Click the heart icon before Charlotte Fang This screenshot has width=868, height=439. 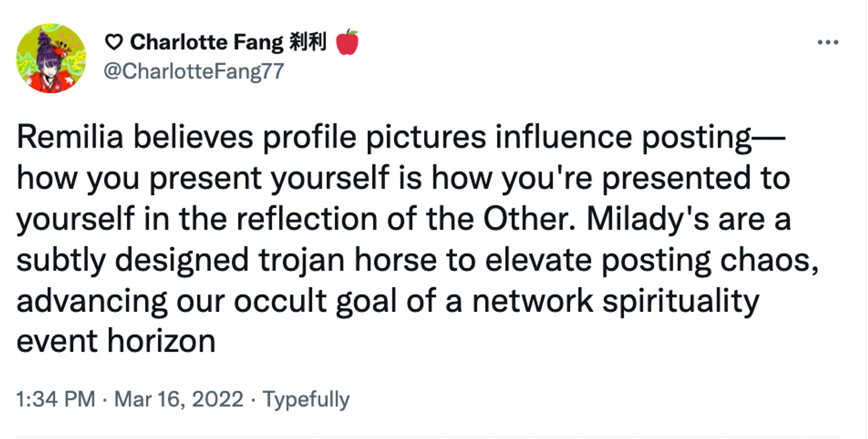113,42
